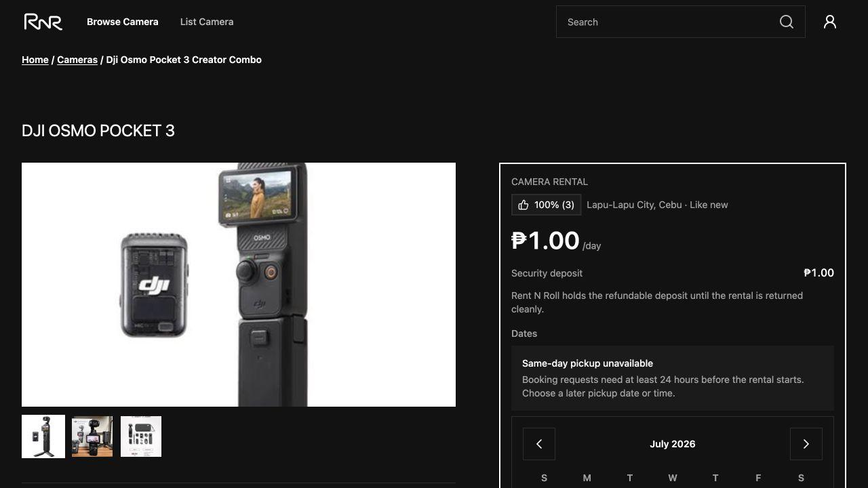Select the third thumbnail showing combo contents
Image resolution: width=868 pixels, height=488 pixels.
(141, 436)
